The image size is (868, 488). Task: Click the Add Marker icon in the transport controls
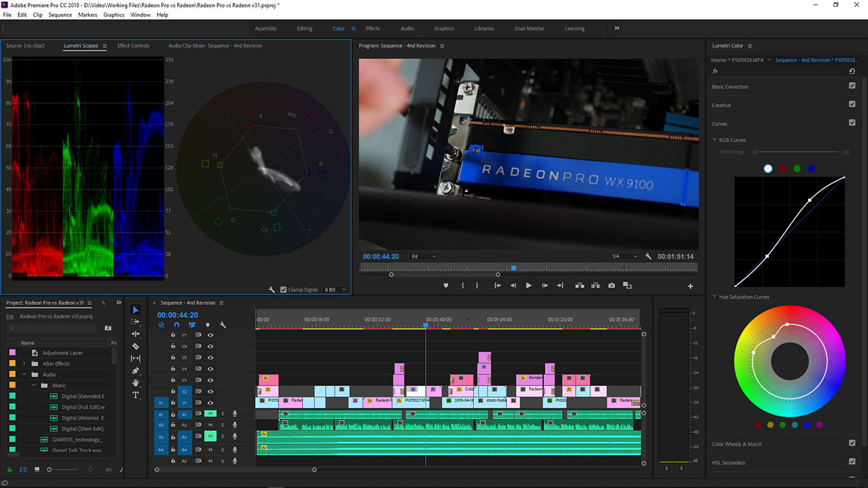446,285
